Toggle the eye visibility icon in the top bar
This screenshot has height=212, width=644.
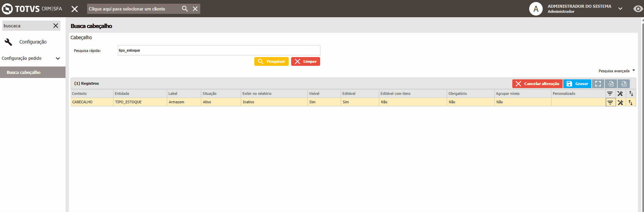(638, 9)
